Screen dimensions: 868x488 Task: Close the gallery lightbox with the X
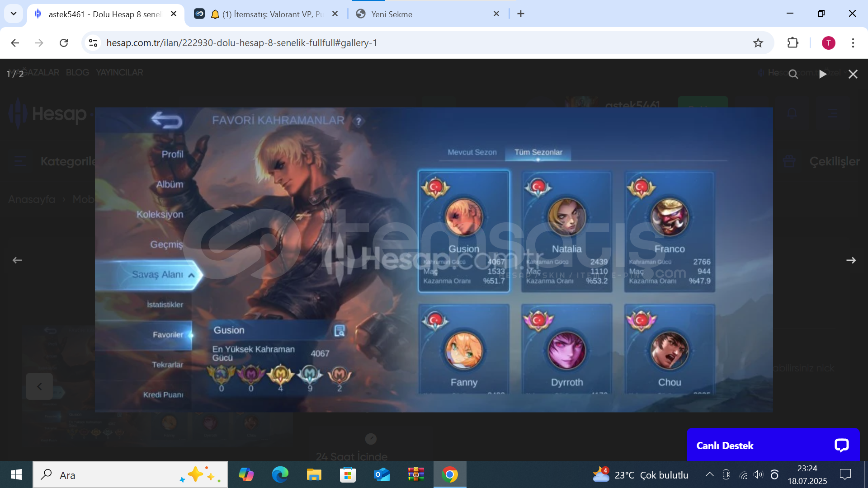point(853,74)
